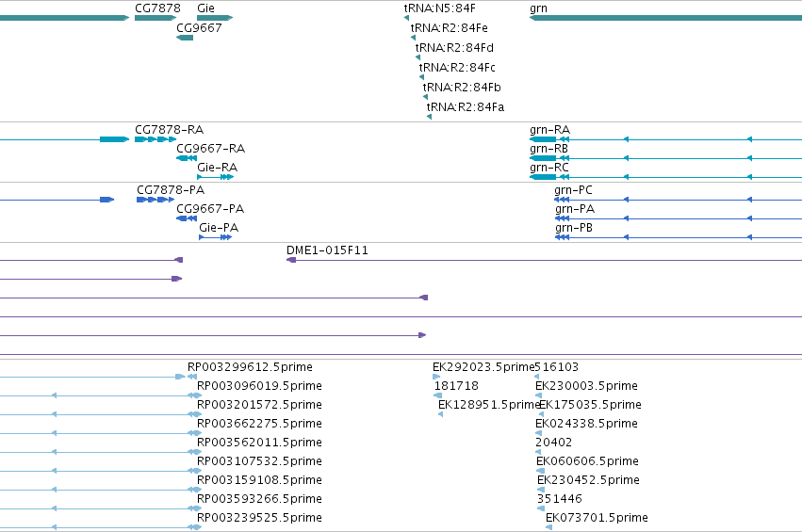This screenshot has height=532, width=802.
Task: Click the tRNA:R2:84Fb label
Action: [462, 88]
